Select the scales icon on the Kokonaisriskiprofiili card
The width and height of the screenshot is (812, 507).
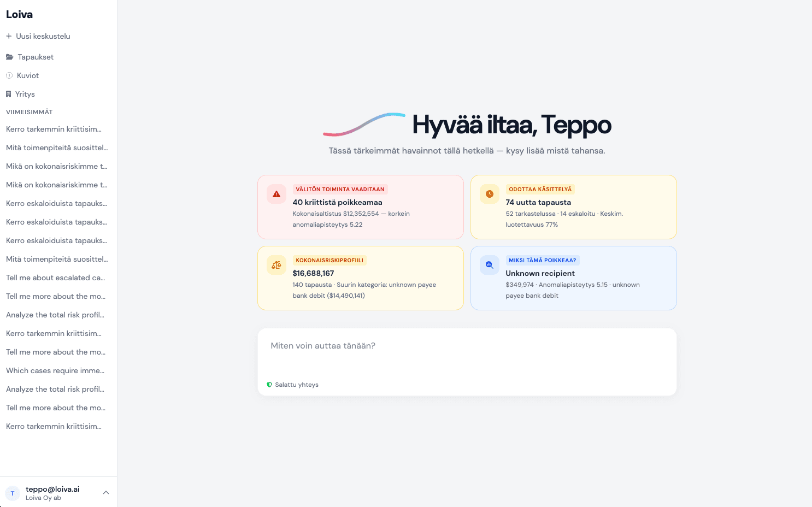pos(276,265)
